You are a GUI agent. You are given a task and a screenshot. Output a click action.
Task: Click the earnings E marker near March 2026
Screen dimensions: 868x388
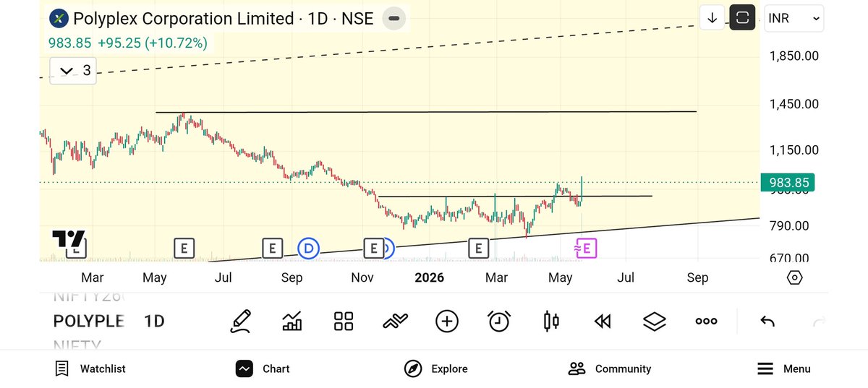point(478,249)
